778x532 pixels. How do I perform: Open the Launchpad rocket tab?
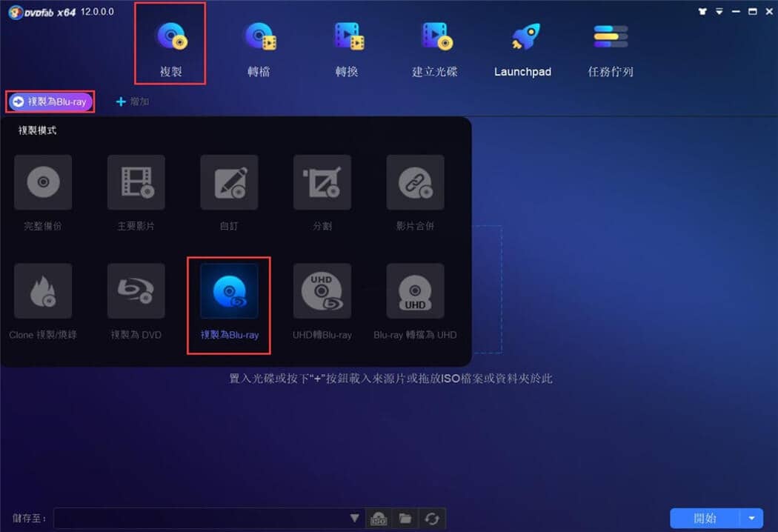point(522,49)
